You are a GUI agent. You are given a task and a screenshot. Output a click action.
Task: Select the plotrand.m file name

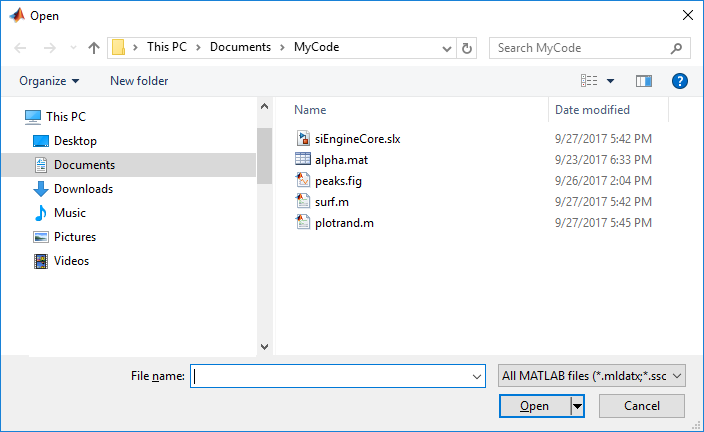point(344,223)
